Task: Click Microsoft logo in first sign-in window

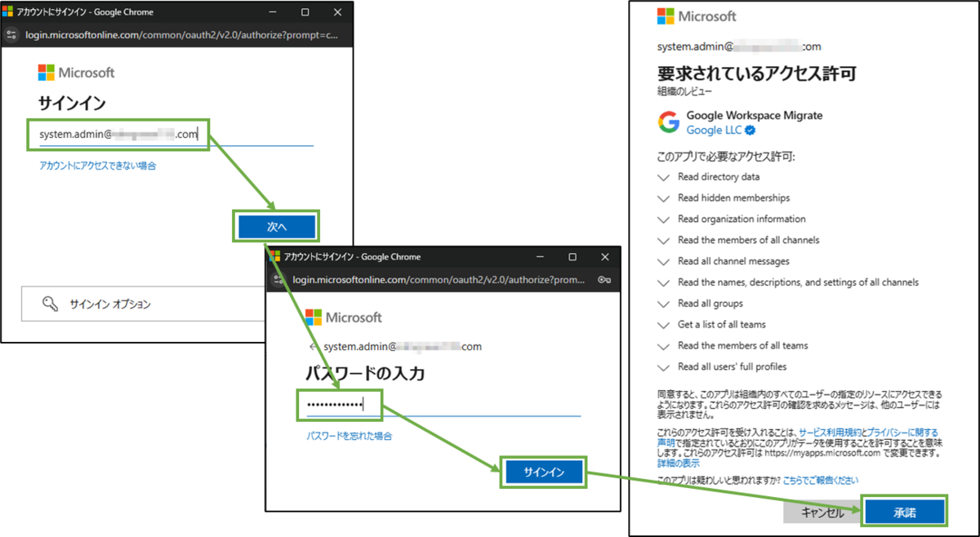Action: 76,73
